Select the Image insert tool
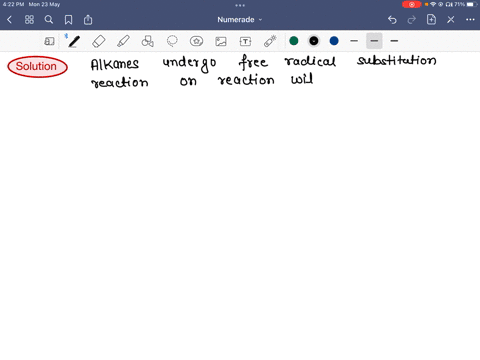 pyautogui.click(x=221, y=41)
